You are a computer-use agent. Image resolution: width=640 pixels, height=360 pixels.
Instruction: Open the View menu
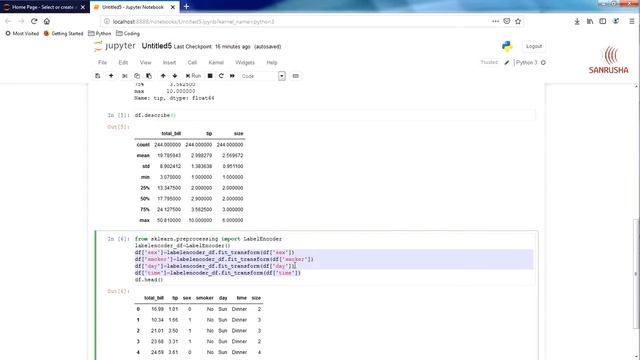pos(145,62)
